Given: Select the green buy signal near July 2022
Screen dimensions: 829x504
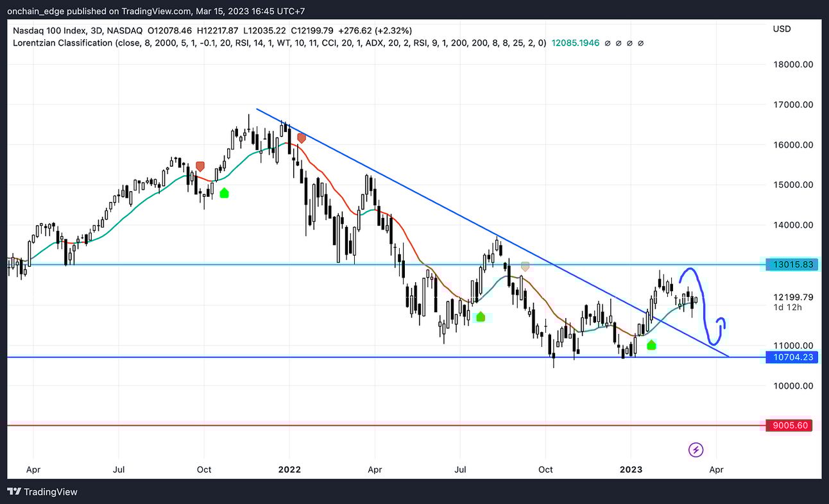Looking at the screenshot, I should click(x=481, y=316).
